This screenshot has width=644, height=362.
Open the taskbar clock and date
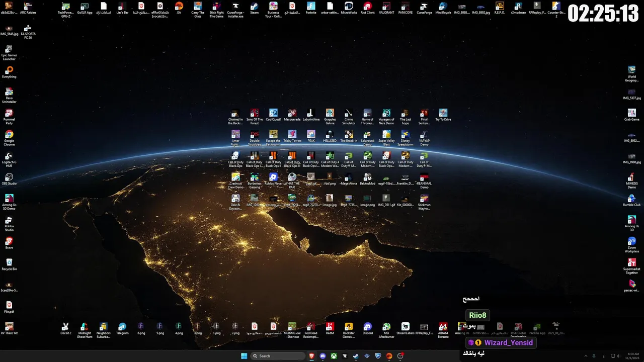click(x=633, y=356)
